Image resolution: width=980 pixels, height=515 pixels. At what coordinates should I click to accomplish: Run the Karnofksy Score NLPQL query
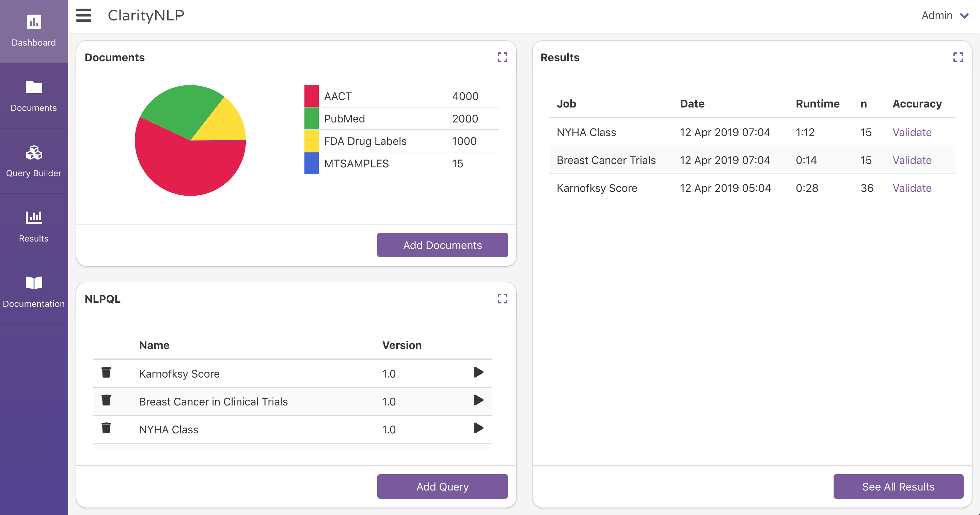(478, 372)
